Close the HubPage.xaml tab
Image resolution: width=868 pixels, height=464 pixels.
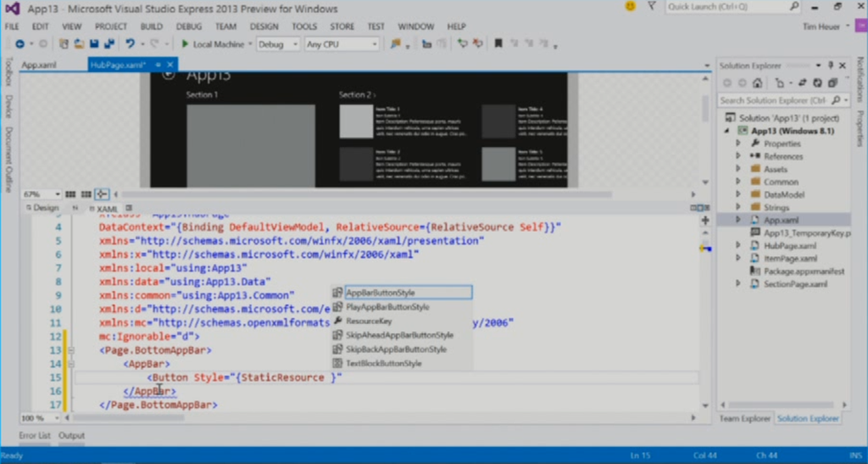click(170, 64)
